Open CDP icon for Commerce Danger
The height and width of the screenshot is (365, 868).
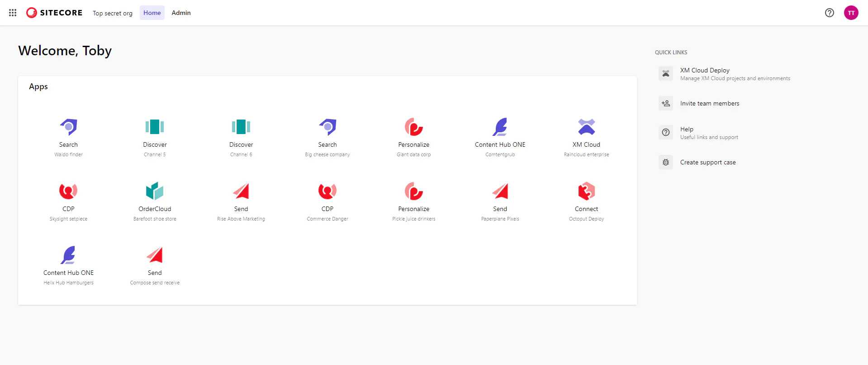coord(327,191)
